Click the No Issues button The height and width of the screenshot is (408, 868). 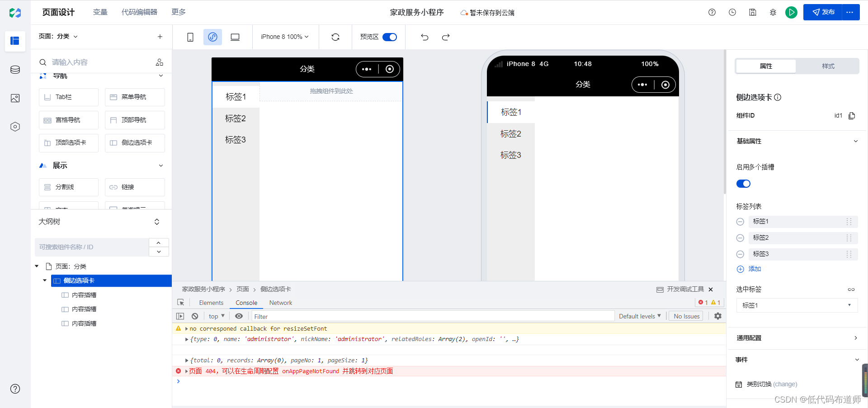[x=686, y=316]
